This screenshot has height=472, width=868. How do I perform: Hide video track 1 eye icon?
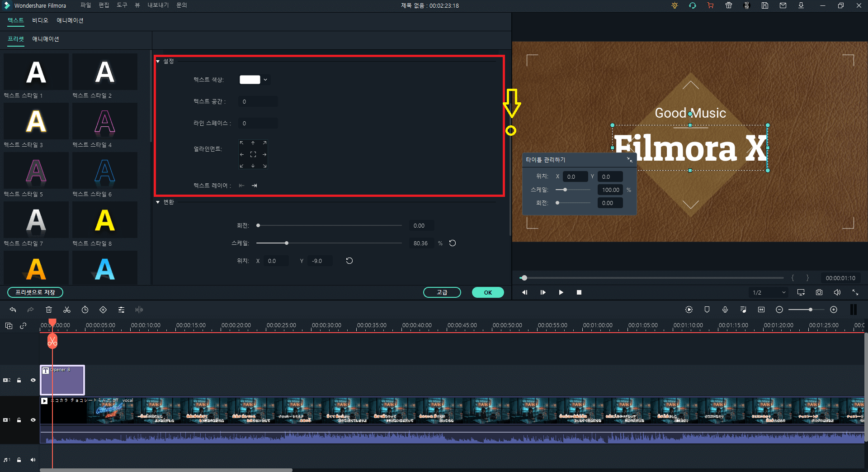pos(33,420)
